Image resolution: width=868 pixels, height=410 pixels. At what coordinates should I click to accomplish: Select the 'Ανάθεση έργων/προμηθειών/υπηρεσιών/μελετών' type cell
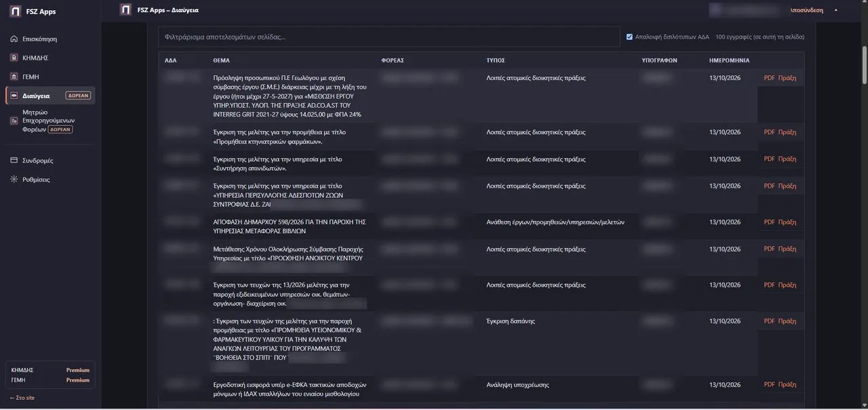555,222
